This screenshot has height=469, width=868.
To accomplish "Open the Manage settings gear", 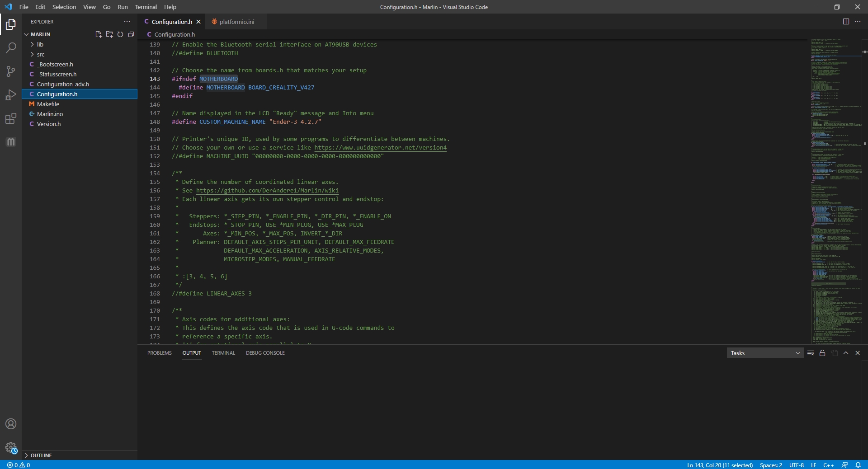I will click(11, 448).
